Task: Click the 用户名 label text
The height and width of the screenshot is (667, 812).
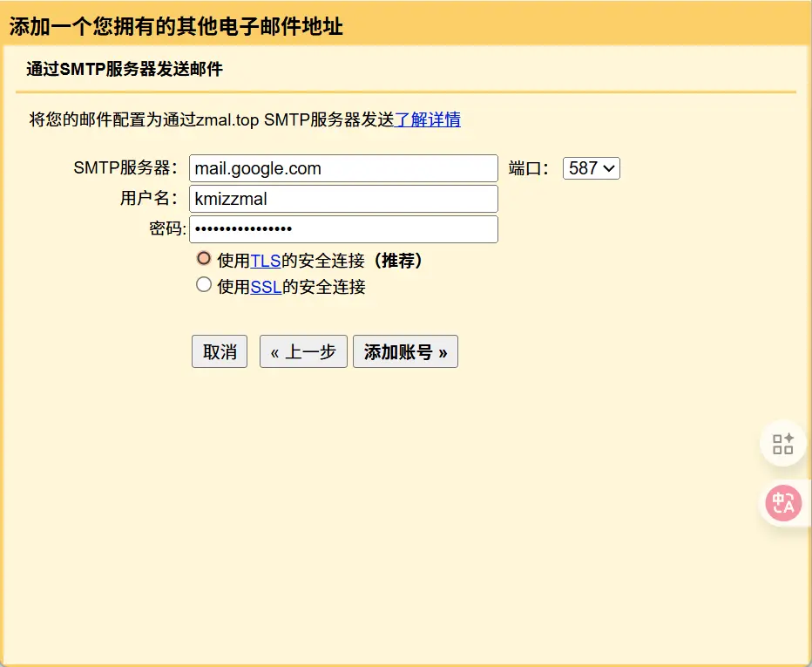Action: (x=149, y=199)
